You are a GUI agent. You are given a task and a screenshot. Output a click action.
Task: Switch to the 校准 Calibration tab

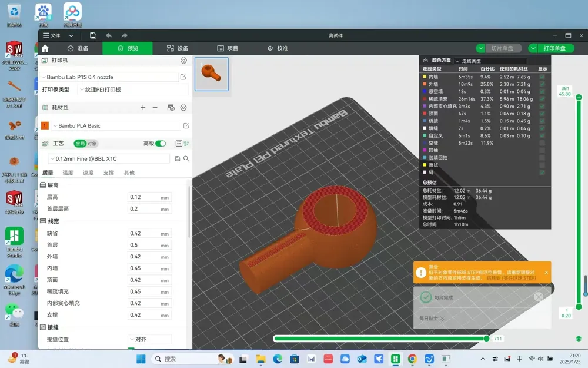coord(278,48)
